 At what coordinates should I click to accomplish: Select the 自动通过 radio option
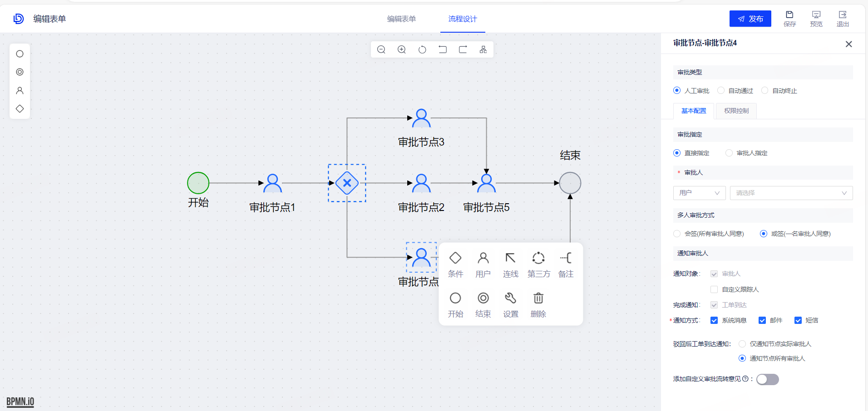[721, 91]
